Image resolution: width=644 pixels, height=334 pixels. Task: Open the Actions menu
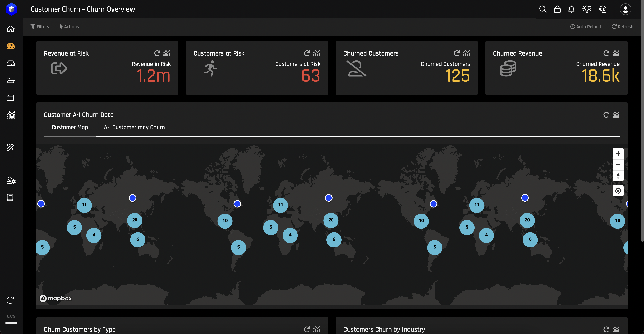pos(69,26)
